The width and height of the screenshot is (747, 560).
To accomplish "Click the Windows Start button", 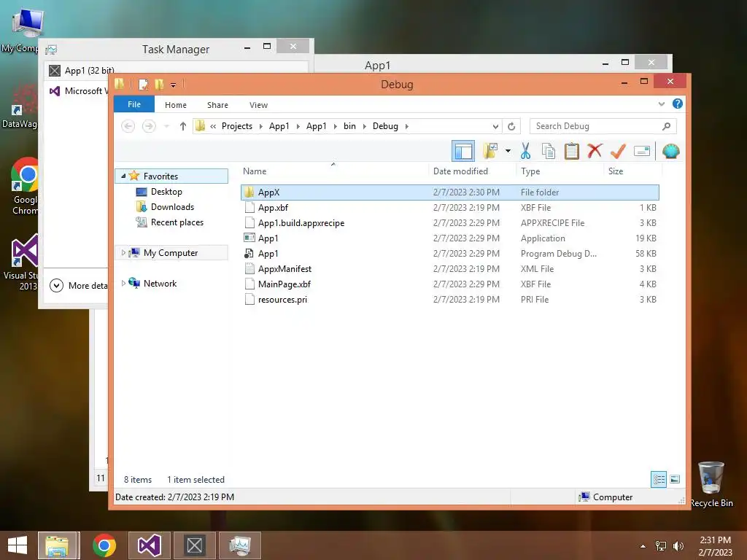I will (18, 545).
